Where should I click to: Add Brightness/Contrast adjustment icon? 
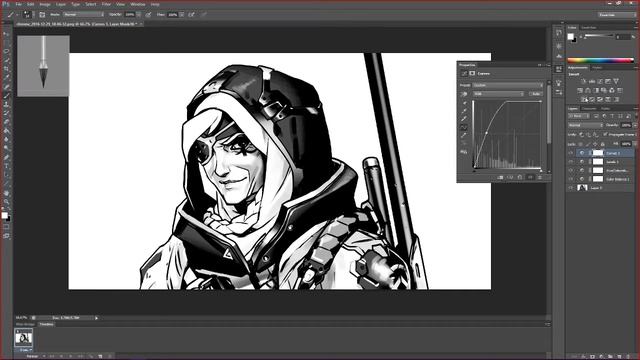pos(584,81)
